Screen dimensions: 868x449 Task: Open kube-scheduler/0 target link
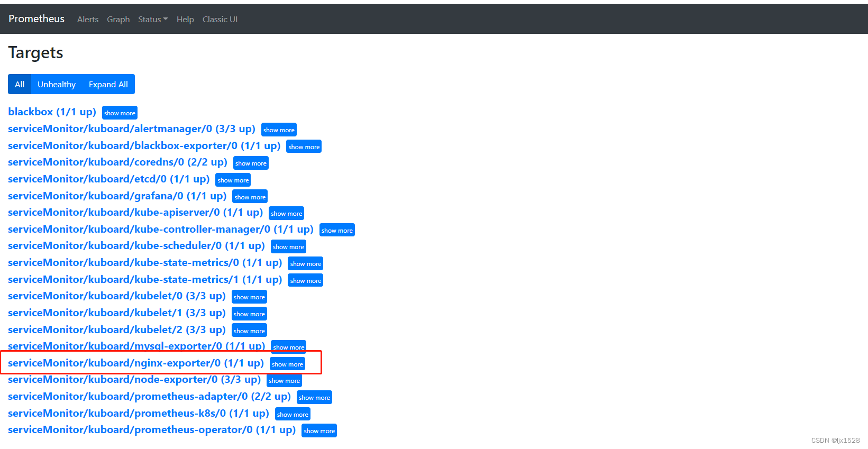pos(136,246)
